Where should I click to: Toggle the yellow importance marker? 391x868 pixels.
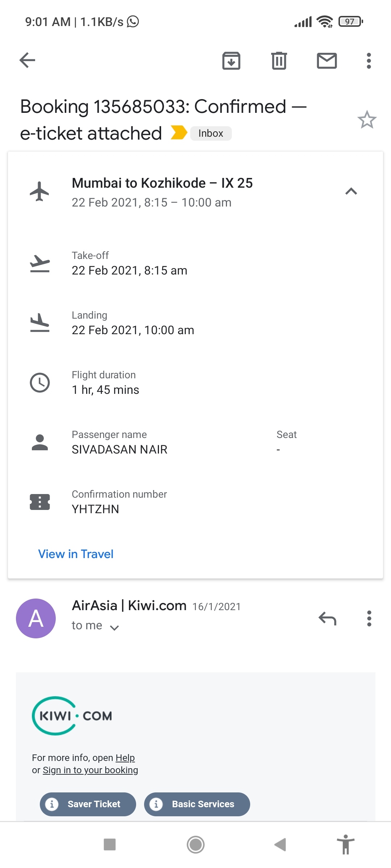point(179,133)
